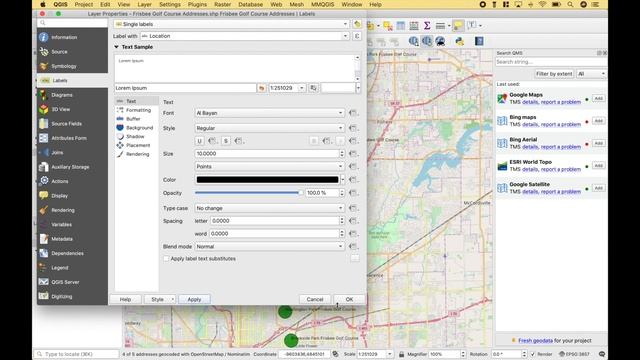
Task: Open the Dependencies section
Action: 72,253
